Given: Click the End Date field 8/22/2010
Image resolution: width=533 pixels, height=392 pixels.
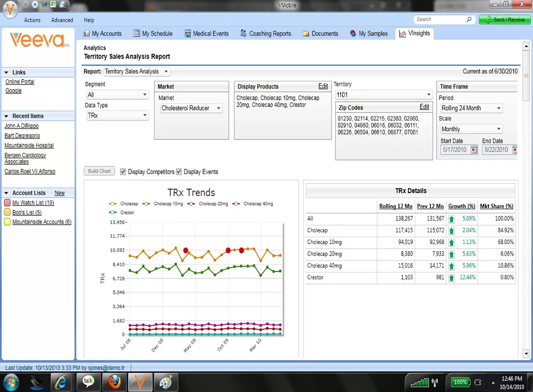Looking at the screenshot, I should pyautogui.click(x=496, y=150).
